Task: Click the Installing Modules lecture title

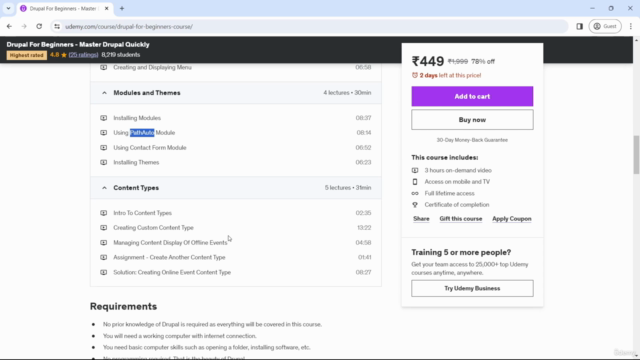Action: 137,118
